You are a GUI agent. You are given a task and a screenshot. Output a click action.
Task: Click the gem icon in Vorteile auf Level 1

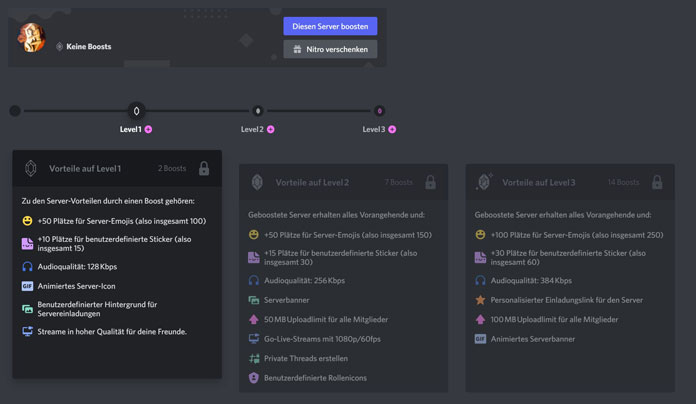31,168
